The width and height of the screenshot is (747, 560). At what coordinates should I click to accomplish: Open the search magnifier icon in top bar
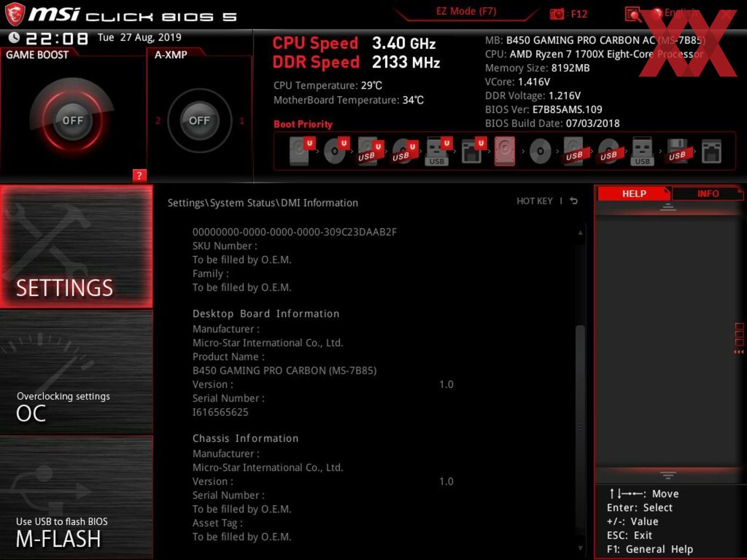(633, 14)
